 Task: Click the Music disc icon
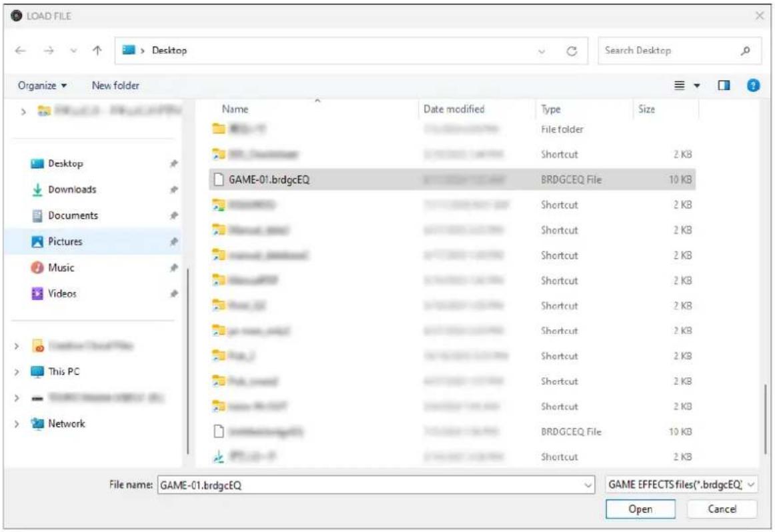pyautogui.click(x=37, y=268)
